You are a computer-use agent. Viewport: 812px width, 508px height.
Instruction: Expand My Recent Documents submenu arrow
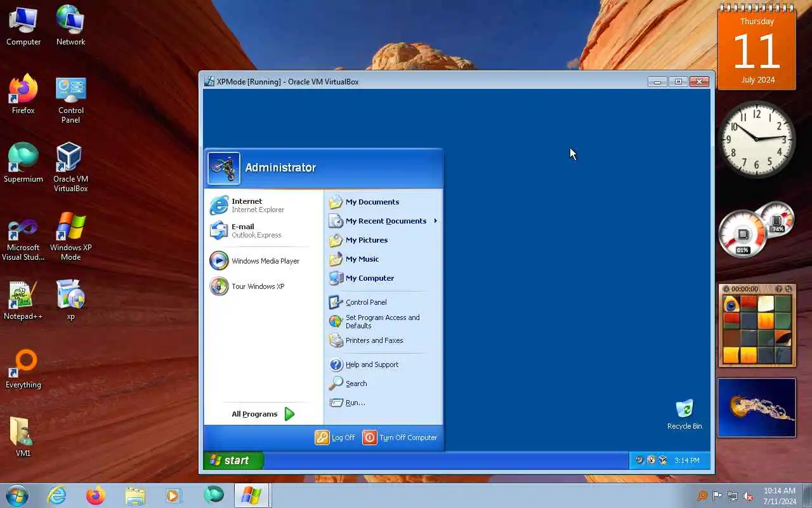click(436, 221)
